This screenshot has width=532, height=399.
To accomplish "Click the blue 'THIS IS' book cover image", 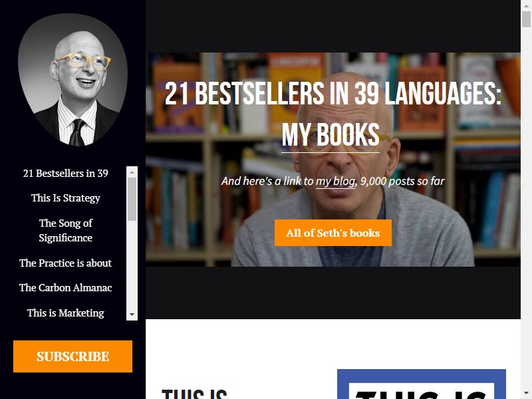I will click(x=422, y=384).
